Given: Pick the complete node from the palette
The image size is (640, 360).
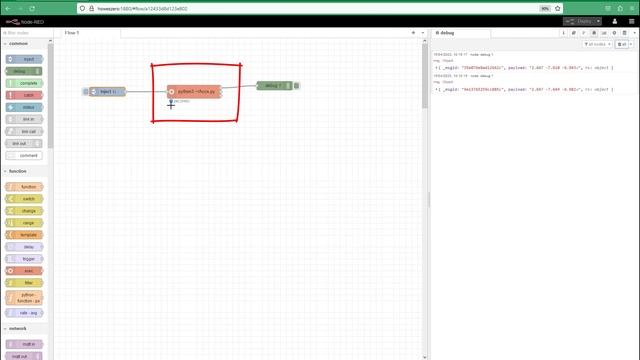Looking at the screenshot, I should point(24,83).
